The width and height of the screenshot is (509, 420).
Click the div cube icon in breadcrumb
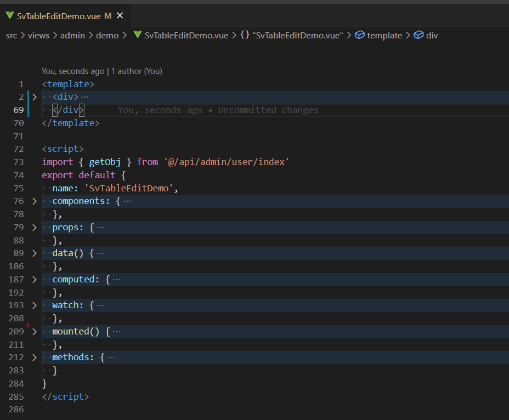point(418,35)
